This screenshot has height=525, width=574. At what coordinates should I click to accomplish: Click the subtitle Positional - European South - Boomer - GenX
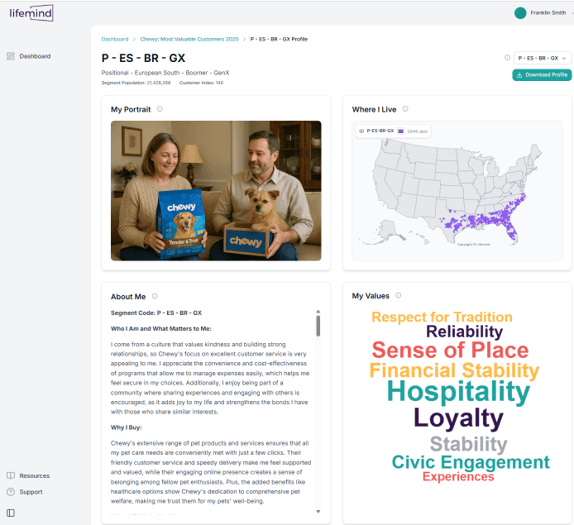[x=165, y=73]
